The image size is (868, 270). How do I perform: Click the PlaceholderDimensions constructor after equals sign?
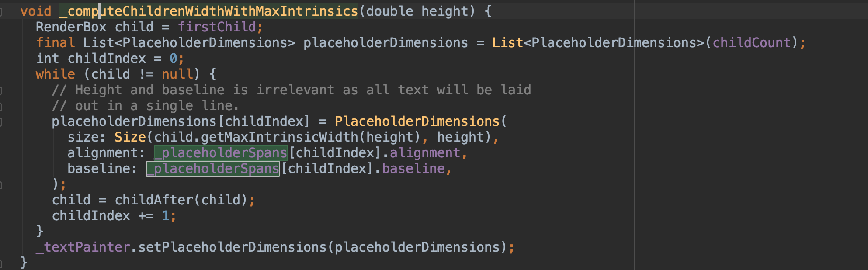point(417,121)
